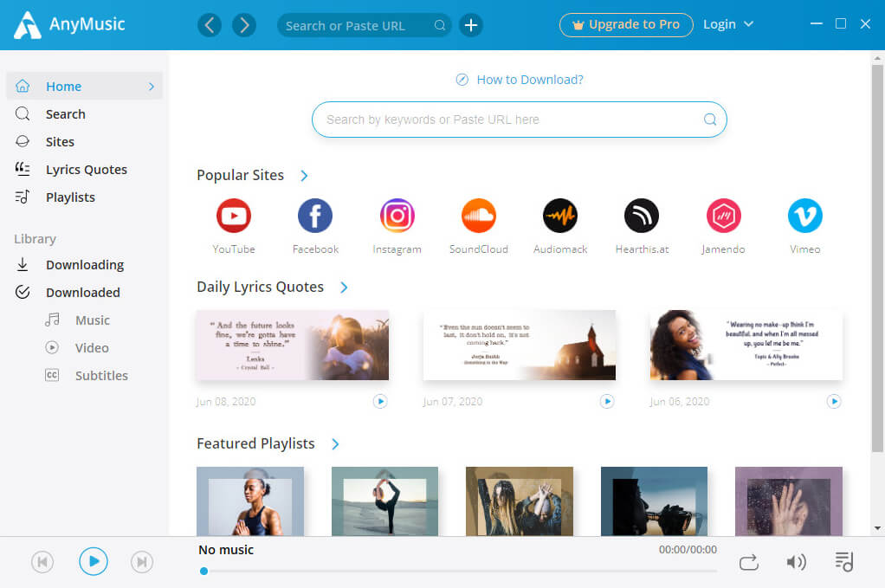Click magnifier icon in the top search bar
Screen dimensions: 885x588
[x=440, y=25]
